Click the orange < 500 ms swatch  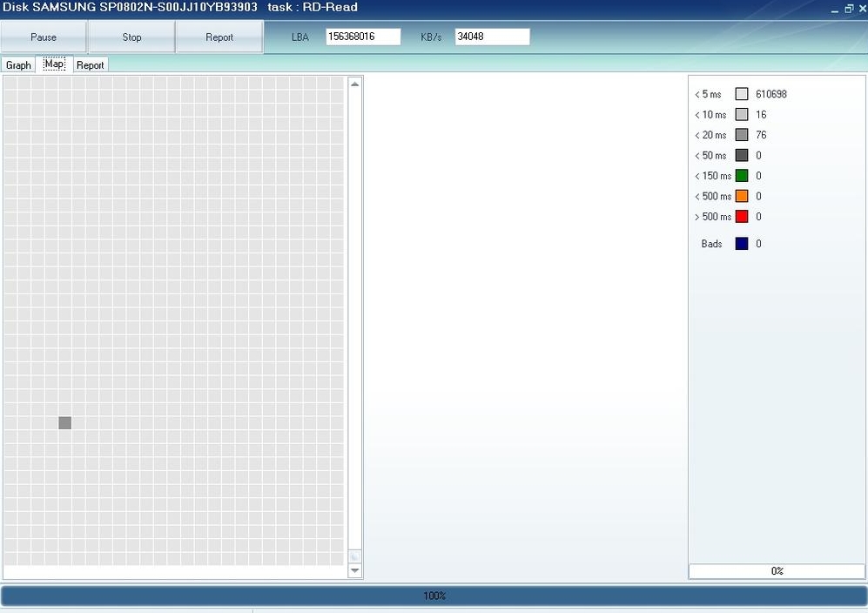(742, 196)
